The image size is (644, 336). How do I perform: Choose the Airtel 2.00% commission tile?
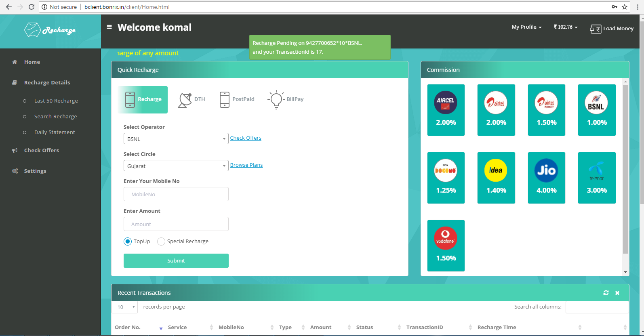496,110
